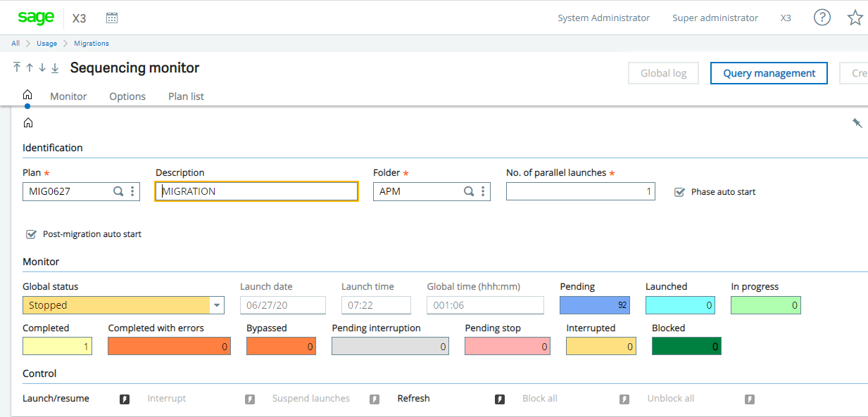The height and width of the screenshot is (417, 868).
Task: Click the Query management button
Action: point(769,73)
